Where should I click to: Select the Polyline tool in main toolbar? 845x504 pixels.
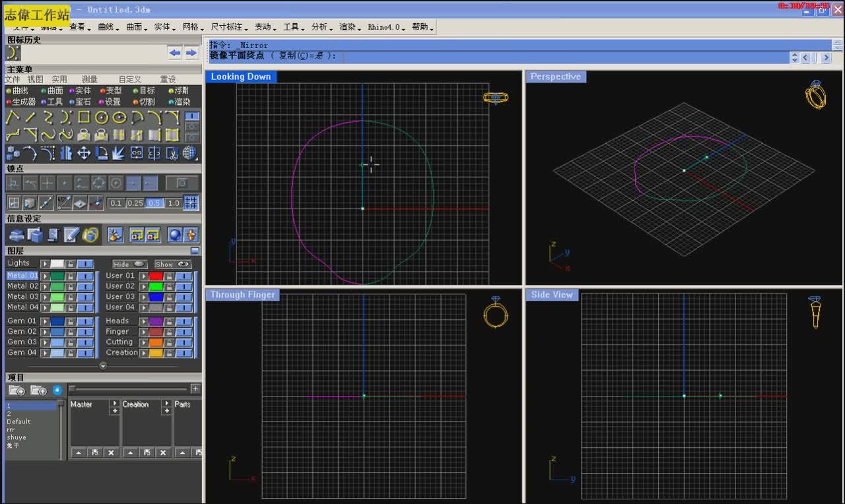(x=13, y=117)
